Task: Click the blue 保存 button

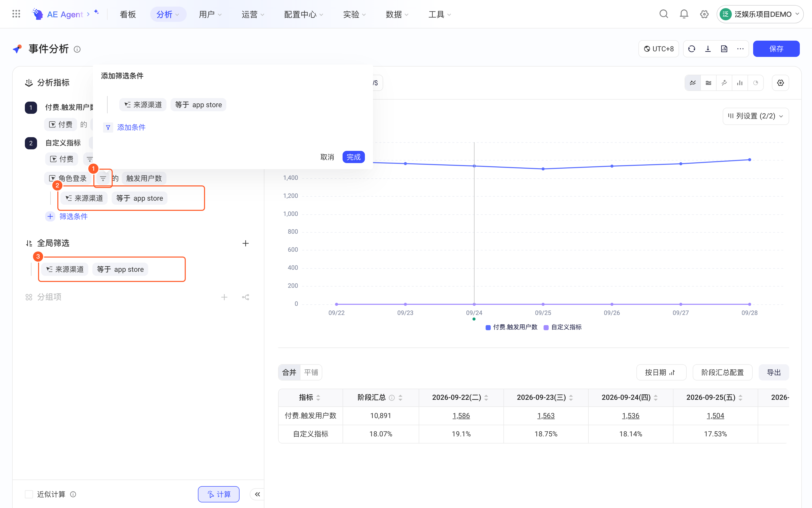Action: point(776,49)
